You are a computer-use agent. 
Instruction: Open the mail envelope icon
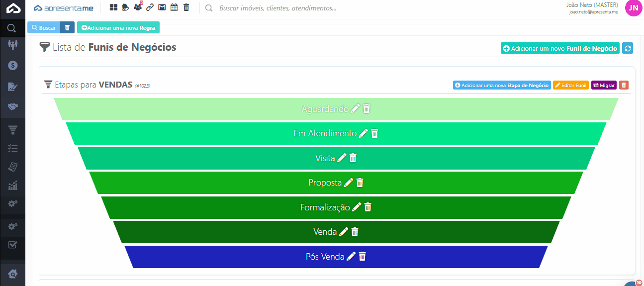tap(162, 7)
